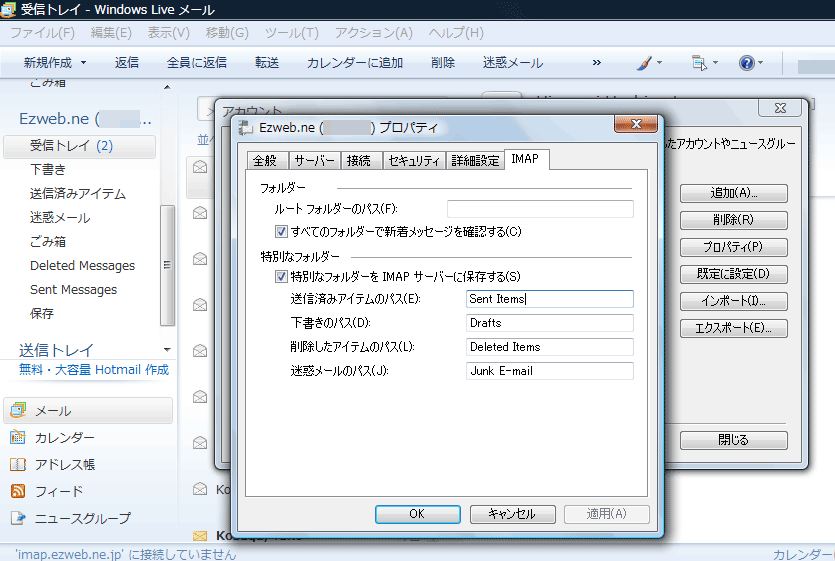The width and height of the screenshot is (835, 561).
Task: Open the ヘルプ(H) menu
Action: tap(456, 33)
